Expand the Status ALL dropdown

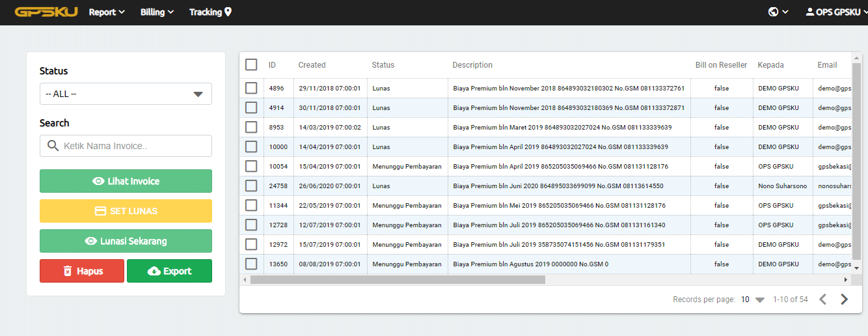click(x=126, y=94)
